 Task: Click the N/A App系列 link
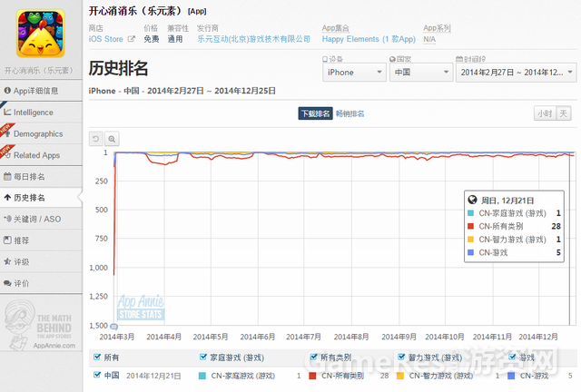point(429,39)
